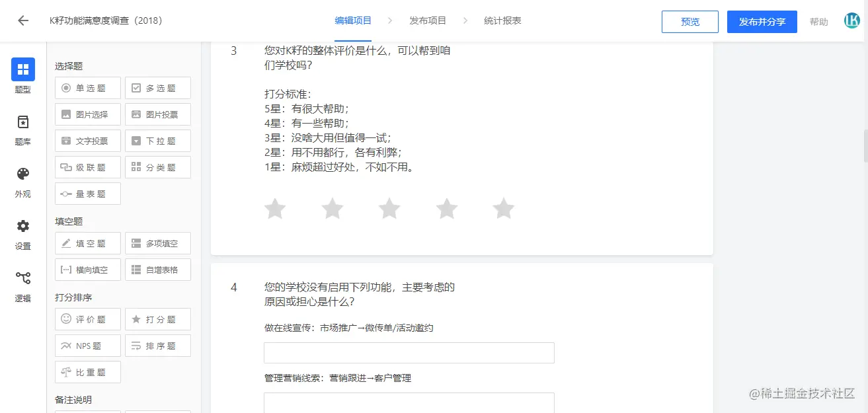Add a 多项填空 question type

tap(158, 243)
